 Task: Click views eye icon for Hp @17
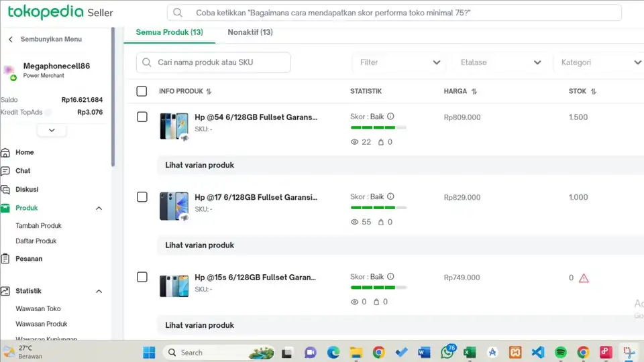click(354, 222)
